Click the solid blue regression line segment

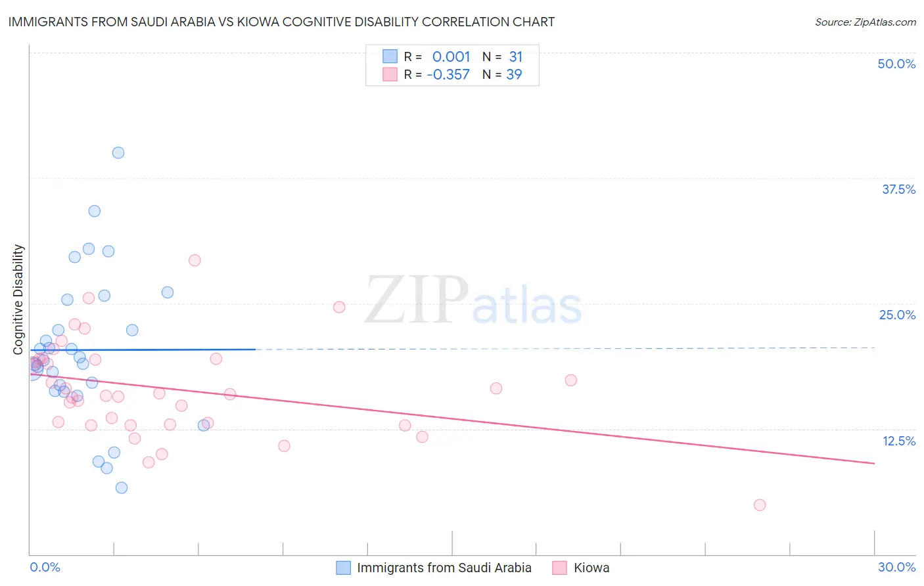(142, 349)
